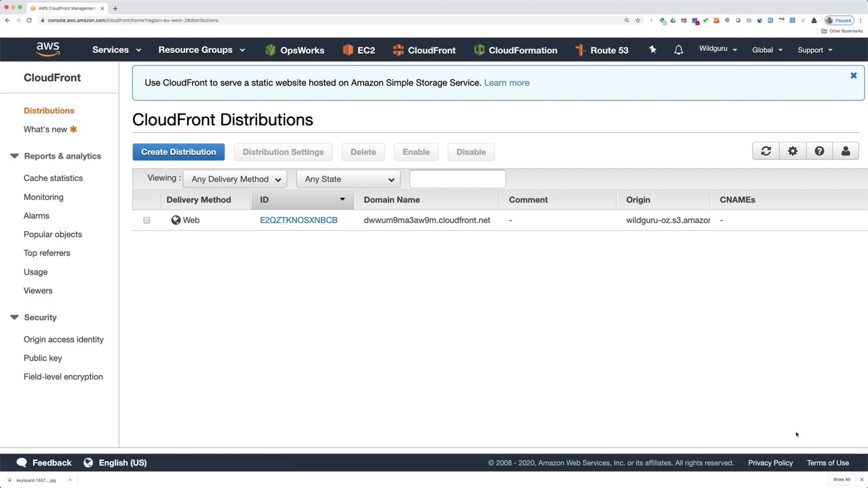This screenshot has height=488, width=868.
Task: Collapse the Security section
Action: pyautogui.click(x=14, y=317)
